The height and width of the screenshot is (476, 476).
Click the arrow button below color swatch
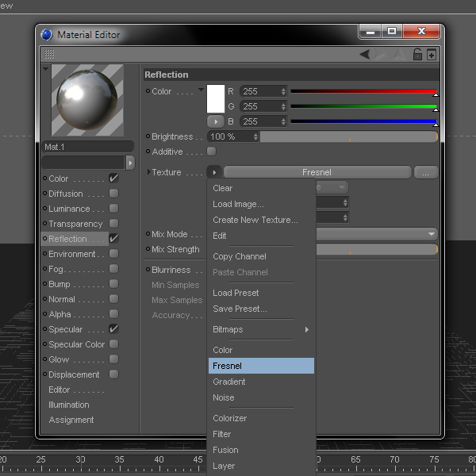(x=216, y=121)
